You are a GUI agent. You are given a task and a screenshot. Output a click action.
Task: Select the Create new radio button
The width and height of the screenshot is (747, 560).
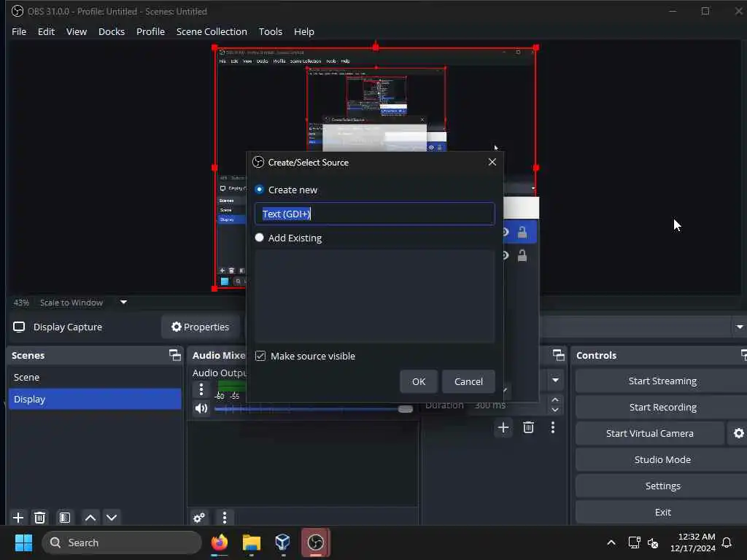(x=259, y=190)
